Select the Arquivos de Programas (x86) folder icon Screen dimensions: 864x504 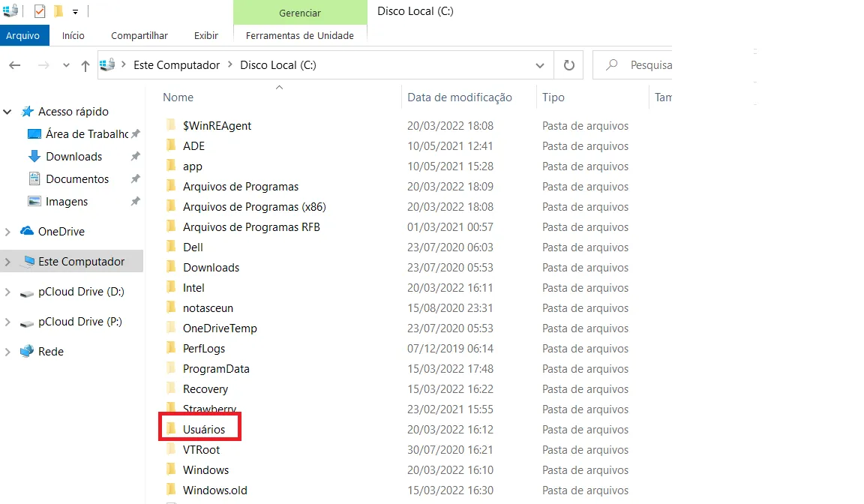point(171,206)
